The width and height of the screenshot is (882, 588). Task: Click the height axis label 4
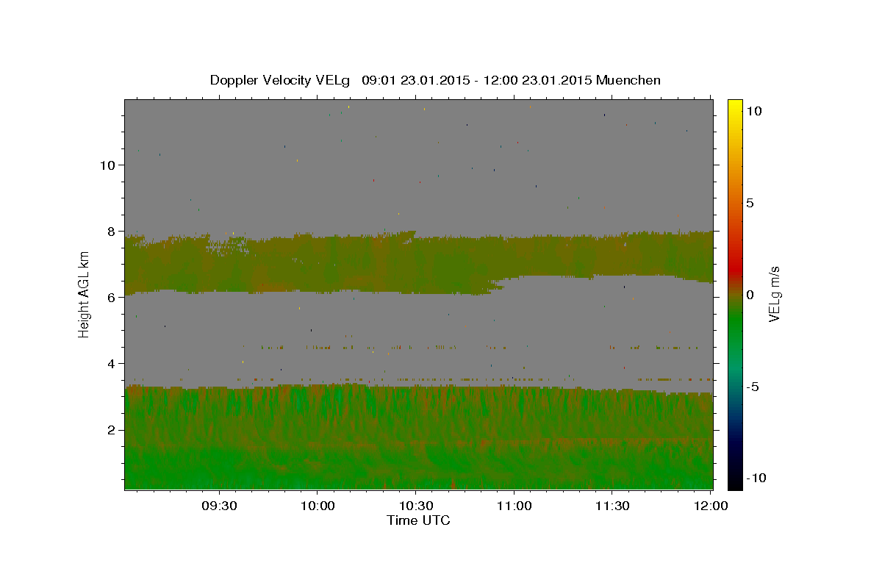pyautogui.click(x=112, y=364)
